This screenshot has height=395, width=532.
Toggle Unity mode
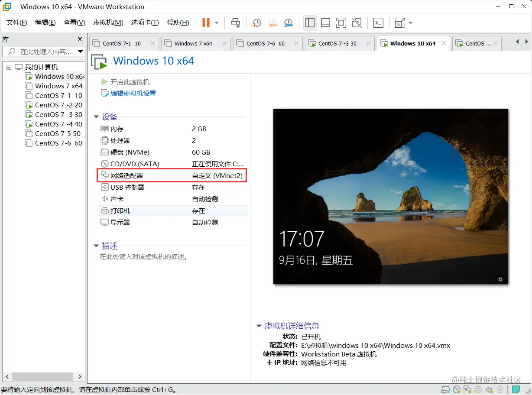point(357,23)
